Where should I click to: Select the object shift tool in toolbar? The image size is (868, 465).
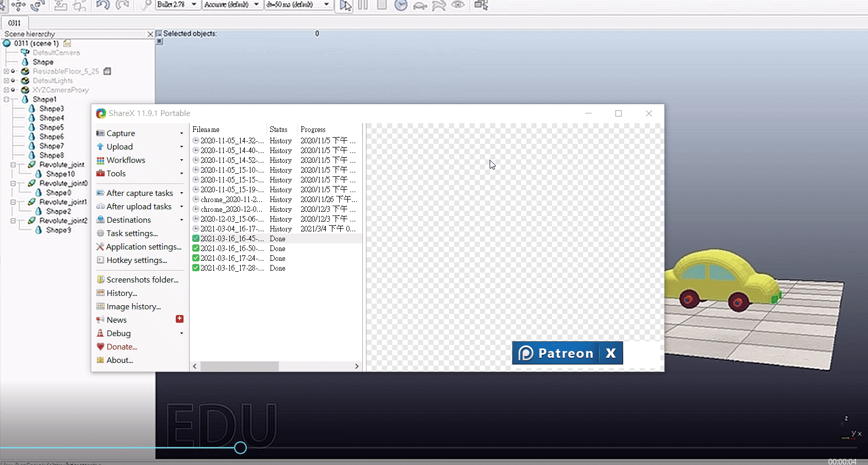(19, 6)
